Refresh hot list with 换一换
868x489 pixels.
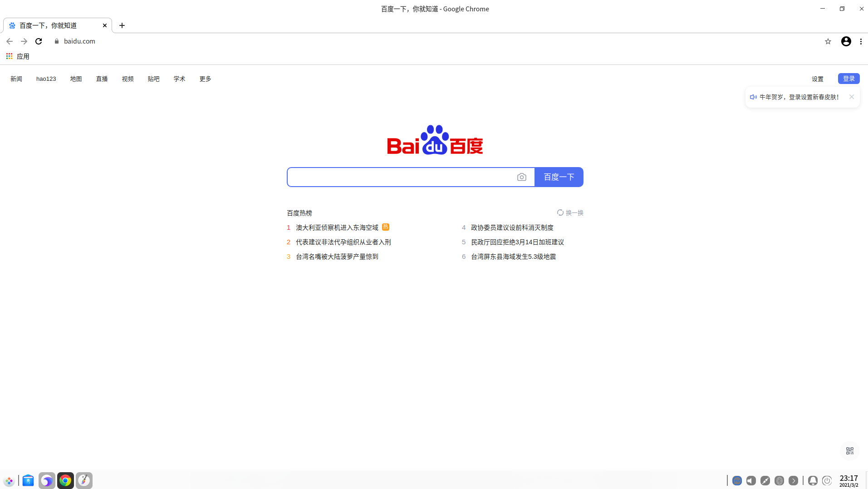click(x=570, y=213)
